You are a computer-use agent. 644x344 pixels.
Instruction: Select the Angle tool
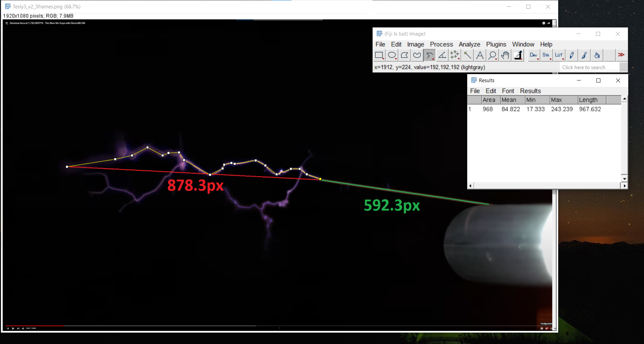(x=442, y=55)
